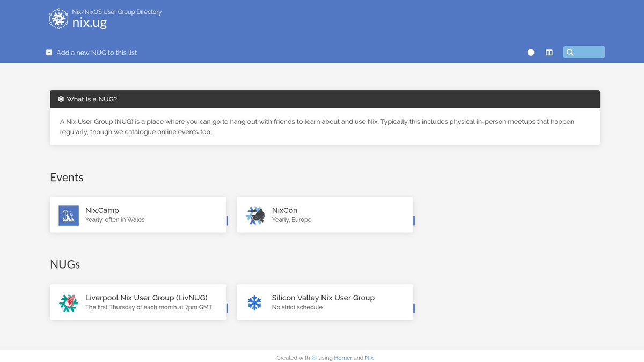644x362 pixels.
Task: Focus the search input field
Action: [x=584, y=52]
